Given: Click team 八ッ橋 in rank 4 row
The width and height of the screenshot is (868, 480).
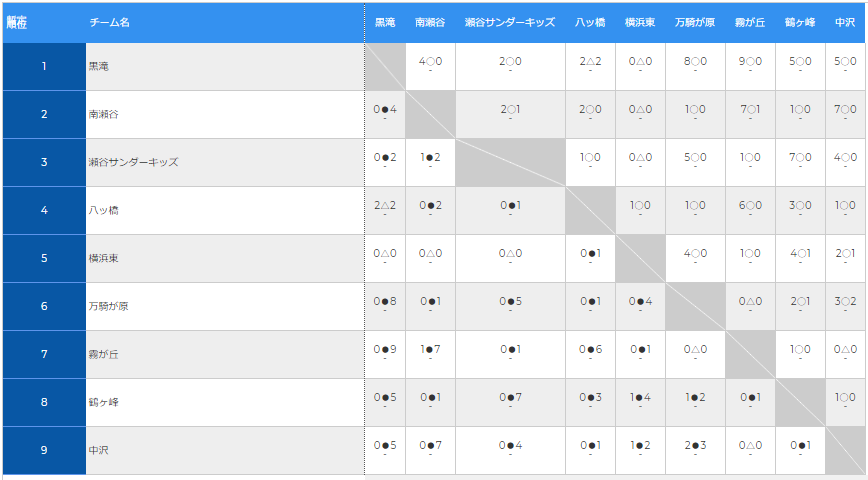Looking at the screenshot, I should point(104,210).
